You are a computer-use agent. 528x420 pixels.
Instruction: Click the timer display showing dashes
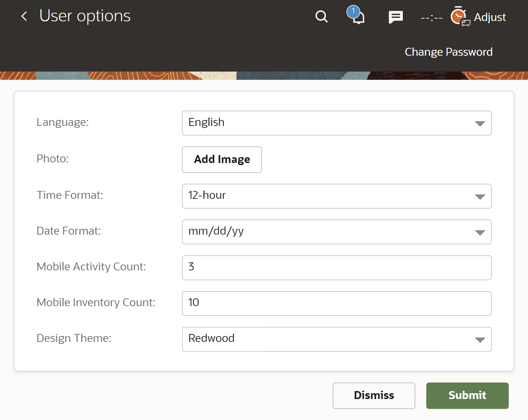coord(431,18)
